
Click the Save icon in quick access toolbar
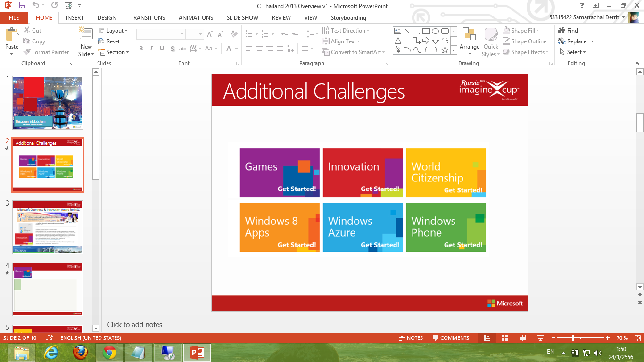[x=22, y=5]
